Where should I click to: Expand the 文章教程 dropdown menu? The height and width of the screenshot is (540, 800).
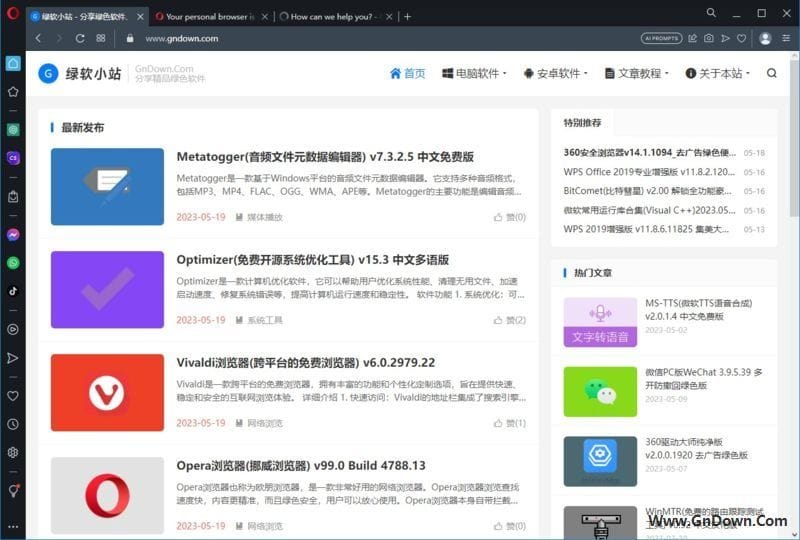[637, 73]
